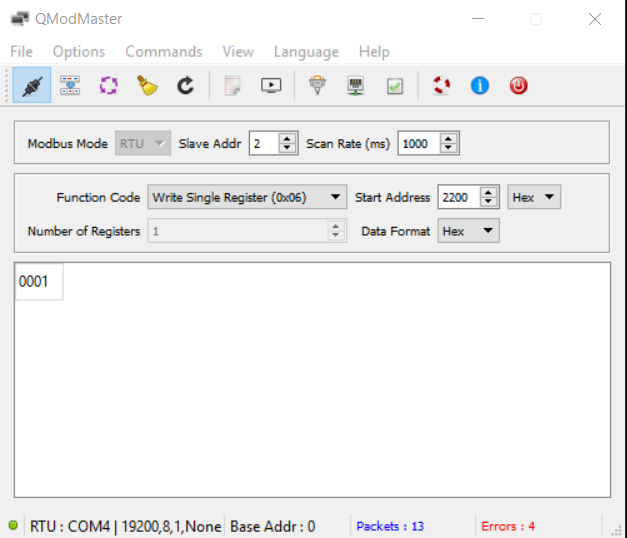The image size is (627, 538).
Task: Open the Help menu
Action: point(374,52)
